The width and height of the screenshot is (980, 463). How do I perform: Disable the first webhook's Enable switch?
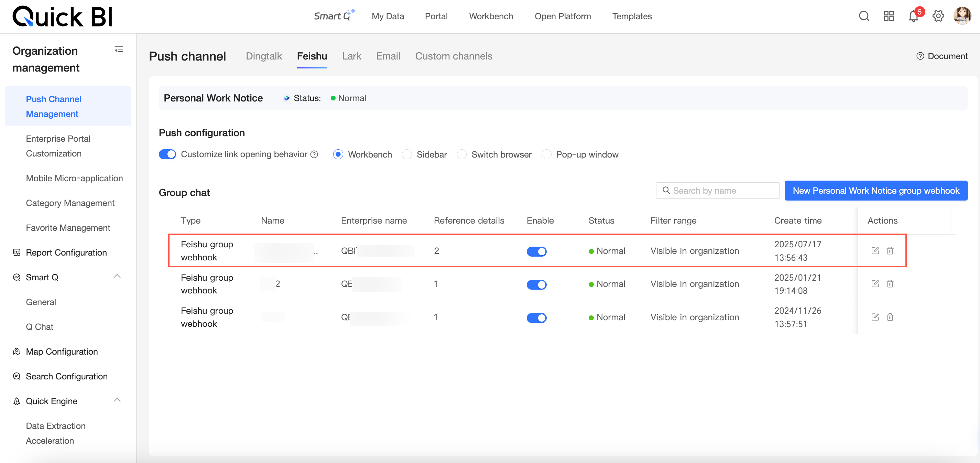(x=536, y=251)
